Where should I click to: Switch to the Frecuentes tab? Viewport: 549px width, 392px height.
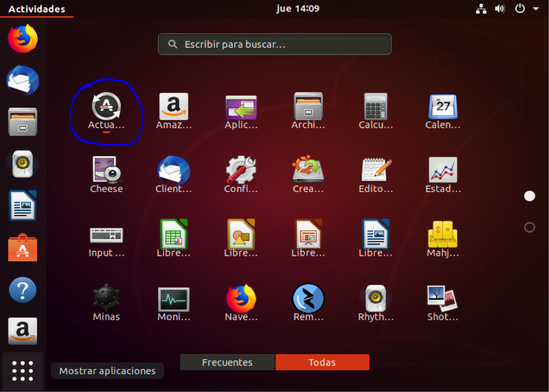point(227,362)
